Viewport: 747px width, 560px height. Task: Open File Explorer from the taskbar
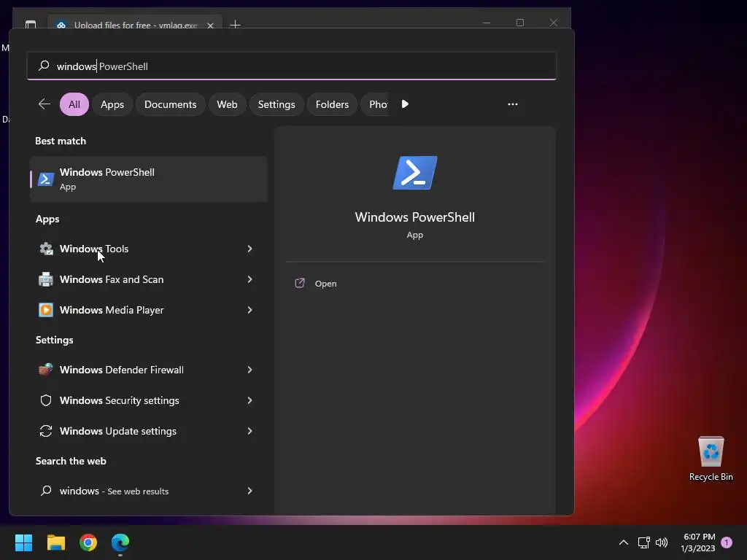point(55,542)
